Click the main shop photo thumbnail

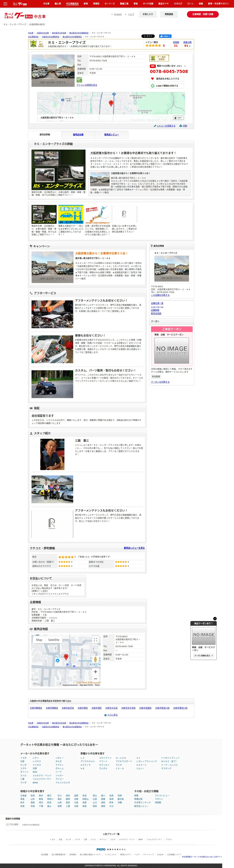pyautogui.click(x=53, y=71)
